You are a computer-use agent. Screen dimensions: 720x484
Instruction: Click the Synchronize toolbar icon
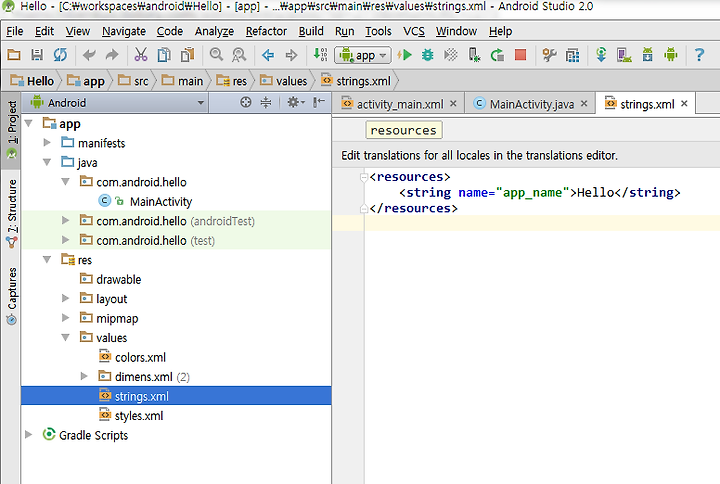(x=60, y=55)
